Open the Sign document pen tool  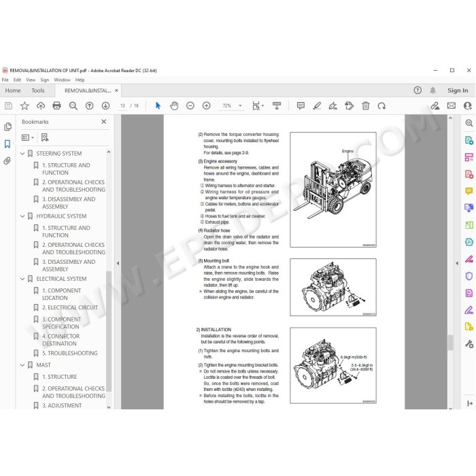click(x=333, y=105)
